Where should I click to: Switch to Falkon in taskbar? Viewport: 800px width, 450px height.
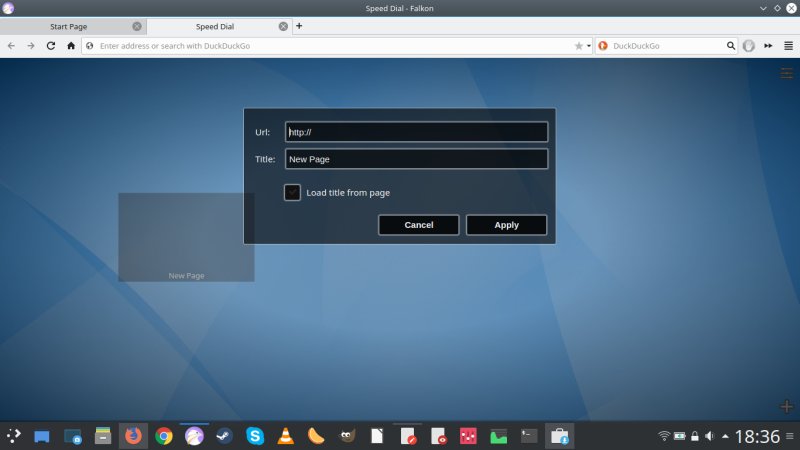click(x=194, y=436)
